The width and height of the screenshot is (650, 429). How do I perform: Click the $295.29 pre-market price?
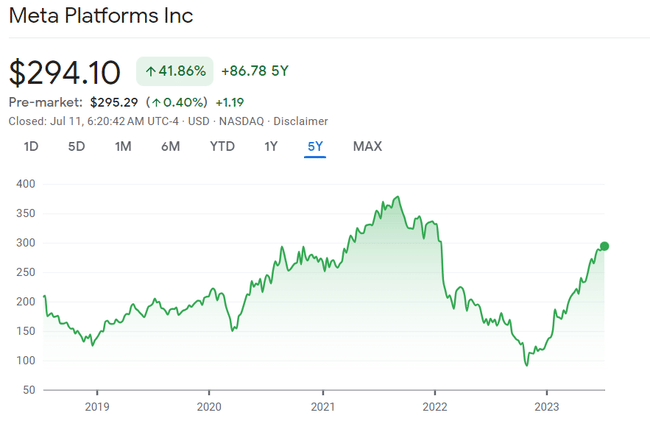coord(114,102)
